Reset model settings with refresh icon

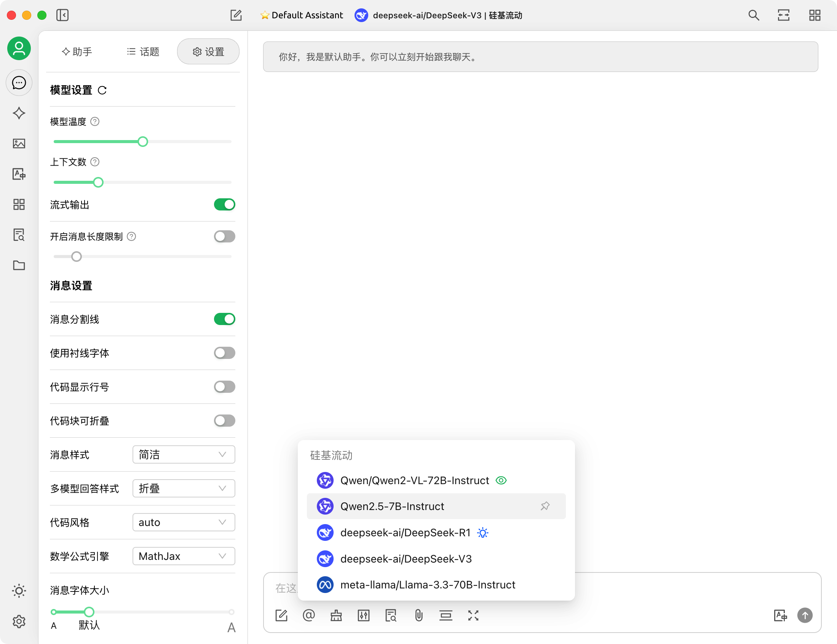coord(102,91)
